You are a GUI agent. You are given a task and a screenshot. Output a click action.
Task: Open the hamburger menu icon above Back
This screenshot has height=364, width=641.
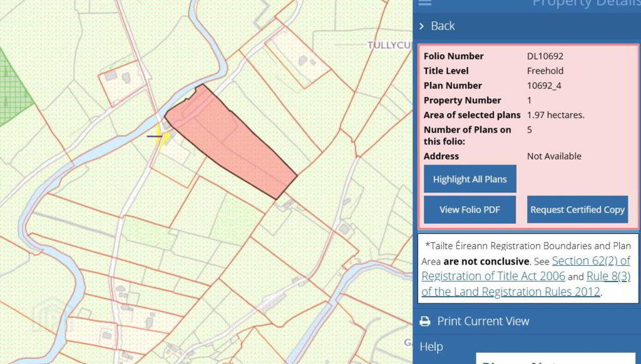pos(424,3)
